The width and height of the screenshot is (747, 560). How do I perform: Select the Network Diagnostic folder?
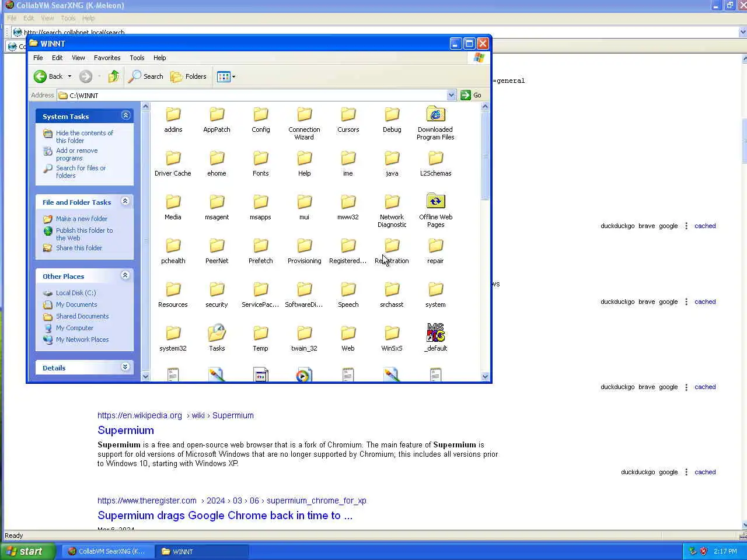392,211
